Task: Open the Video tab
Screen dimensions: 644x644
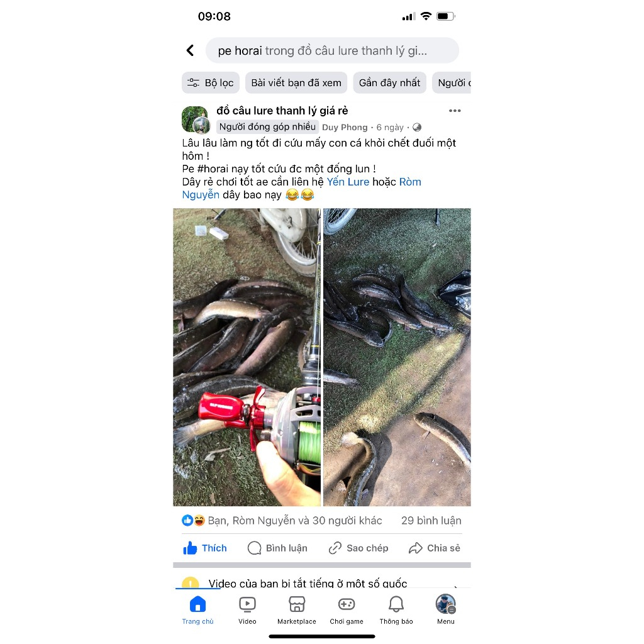Action: [x=247, y=610]
